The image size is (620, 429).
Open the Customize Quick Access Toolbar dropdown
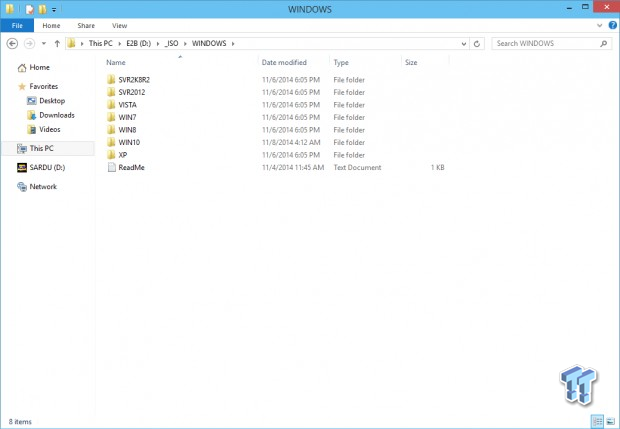click(54, 9)
